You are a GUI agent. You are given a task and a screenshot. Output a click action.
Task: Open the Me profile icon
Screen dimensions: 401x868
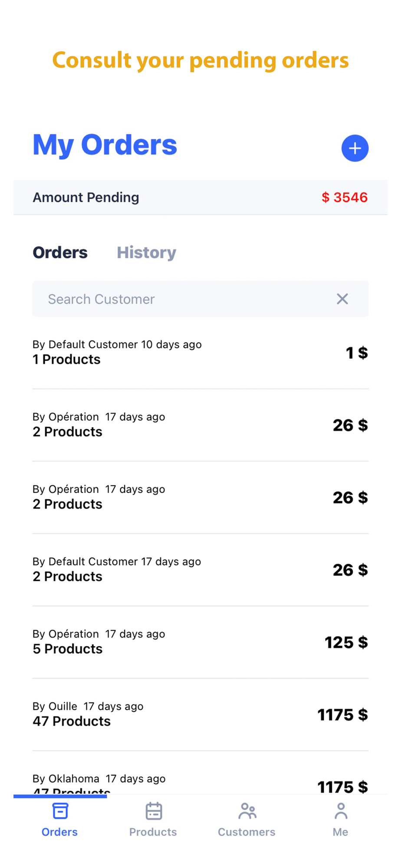pyautogui.click(x=341, y=811)
